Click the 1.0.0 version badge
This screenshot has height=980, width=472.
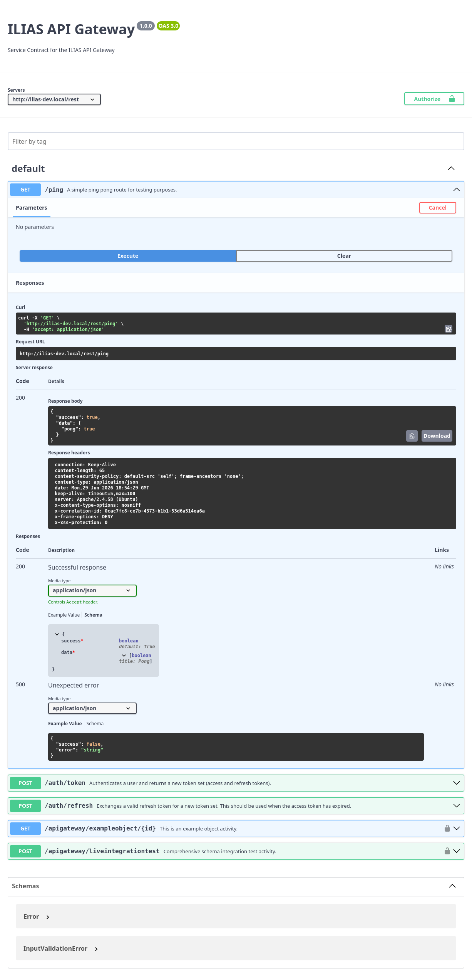(146, 26)
